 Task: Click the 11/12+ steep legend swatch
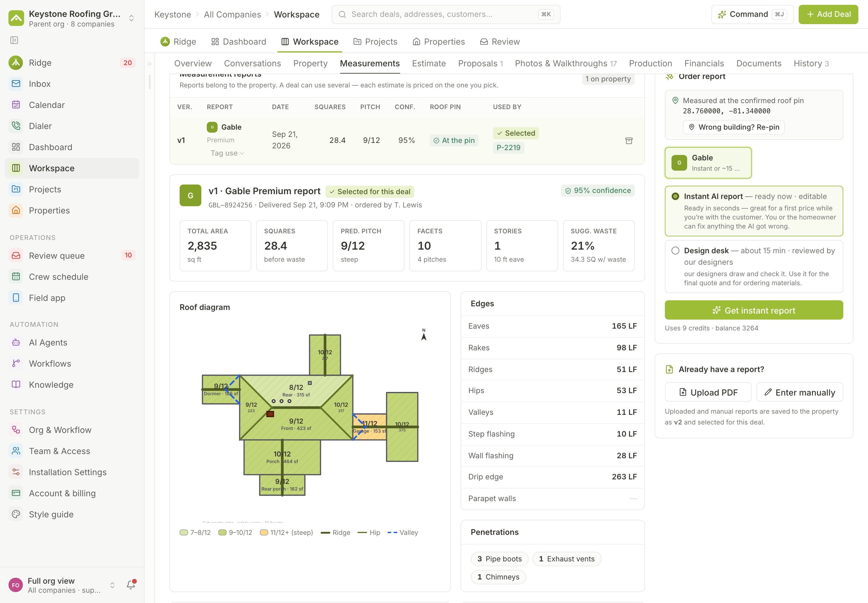point(264,533)
